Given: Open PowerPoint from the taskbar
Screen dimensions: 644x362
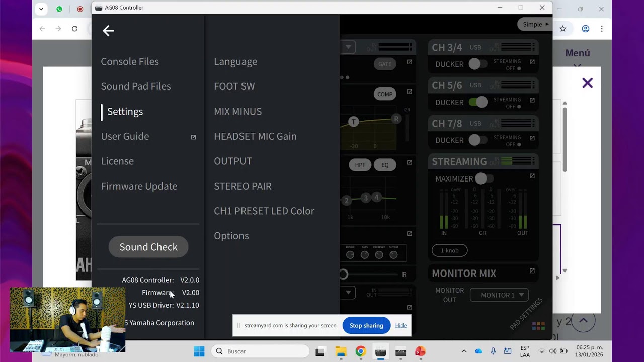Looking at the screenshot, I should coord(421,351).
